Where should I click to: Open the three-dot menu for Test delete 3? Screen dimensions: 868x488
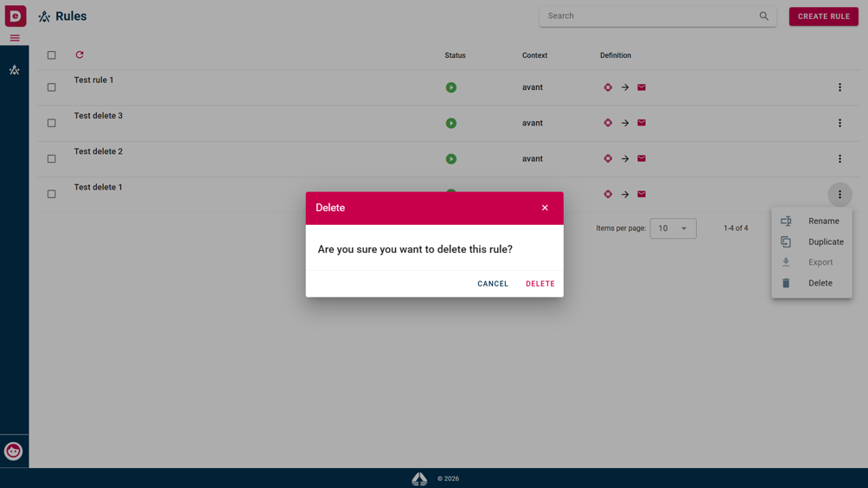click(x=839, y=123)
